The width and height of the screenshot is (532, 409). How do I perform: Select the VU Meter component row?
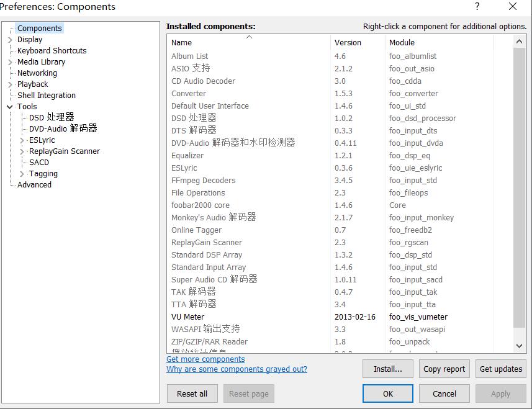click(x=340, y=317)
